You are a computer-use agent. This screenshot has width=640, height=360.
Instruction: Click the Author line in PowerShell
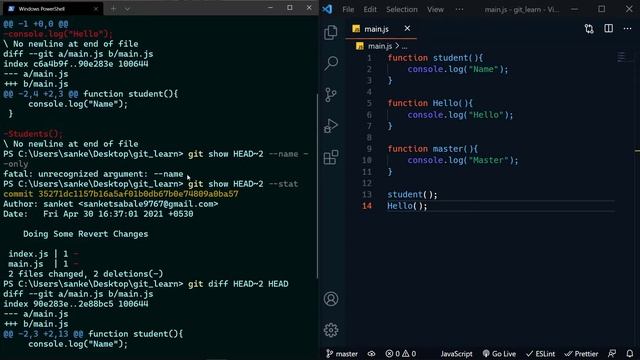point(111,204)
